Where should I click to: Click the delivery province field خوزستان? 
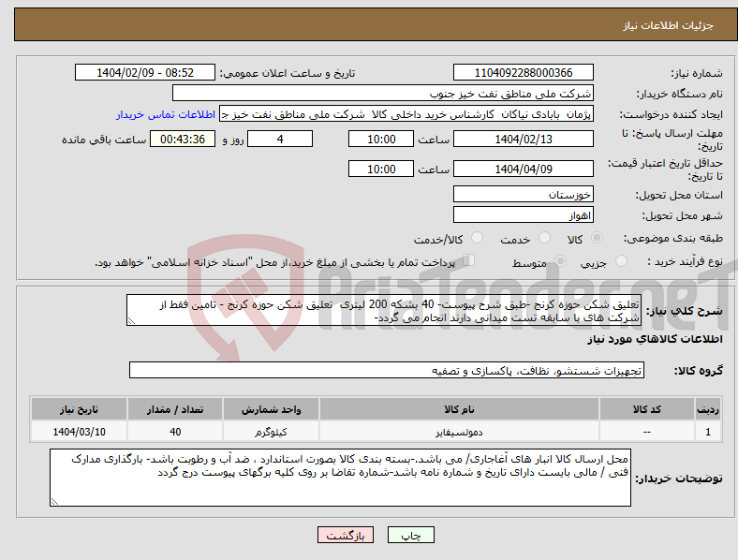pyautogui.click(x=523, y=194)
